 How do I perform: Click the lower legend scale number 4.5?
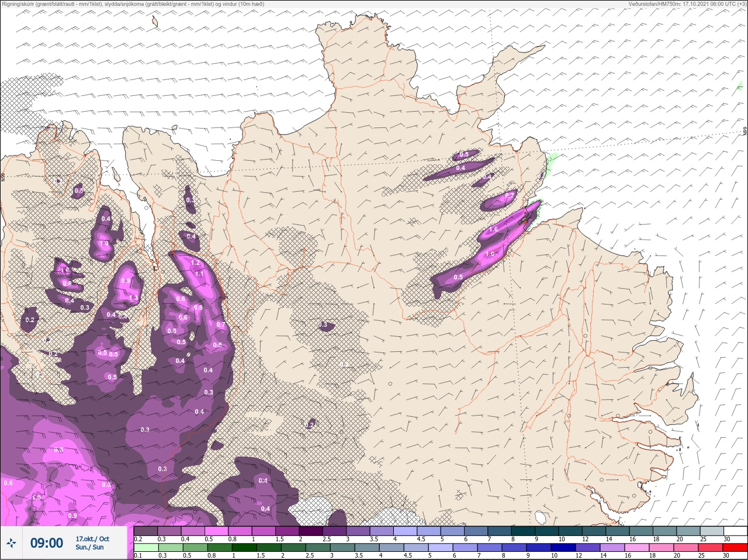pyautogui.click(x=408, y=556)
